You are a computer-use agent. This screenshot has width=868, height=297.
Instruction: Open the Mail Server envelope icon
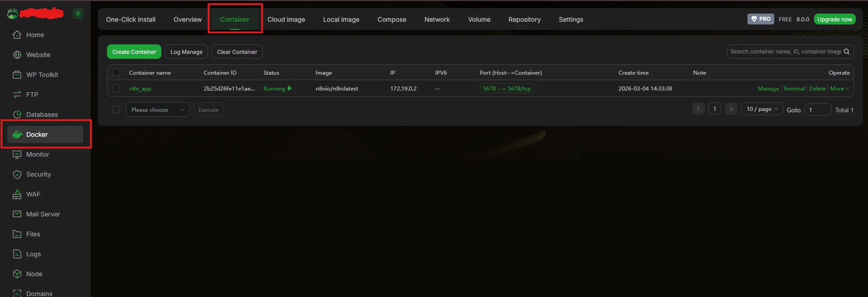click(x=17, y=214)
